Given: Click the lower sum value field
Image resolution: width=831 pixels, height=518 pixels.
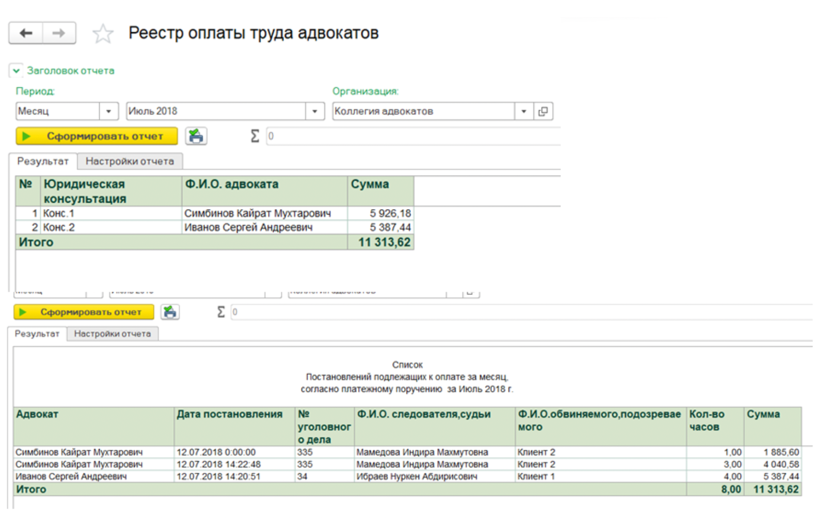Looking at the screenshot, I should 522,312.
